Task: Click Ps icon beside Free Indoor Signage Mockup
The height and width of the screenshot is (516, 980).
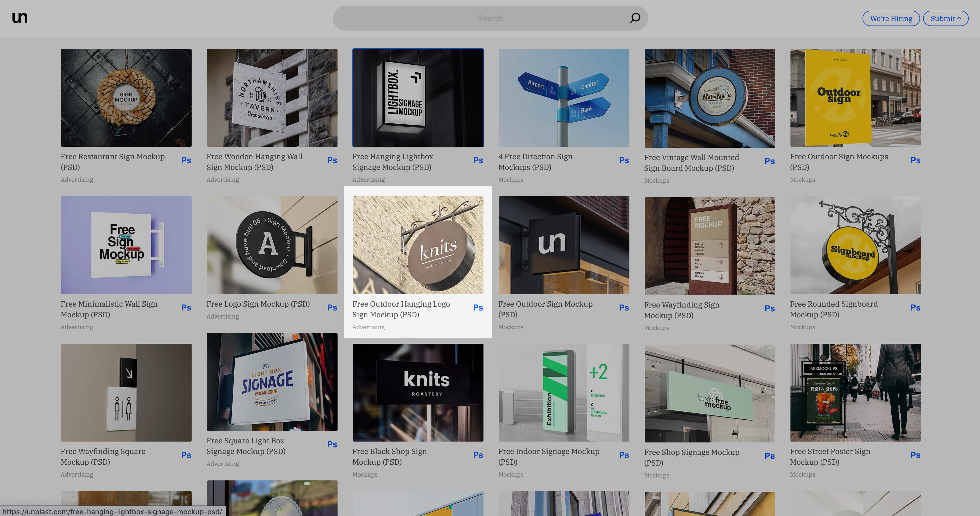Action: (623, 455)
